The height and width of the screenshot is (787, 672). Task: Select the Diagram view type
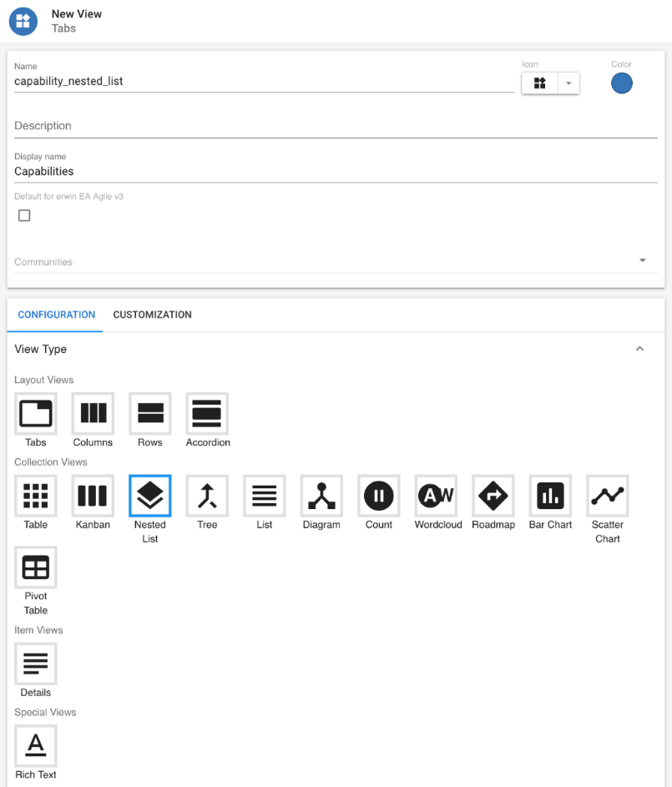tap(321, 496)
